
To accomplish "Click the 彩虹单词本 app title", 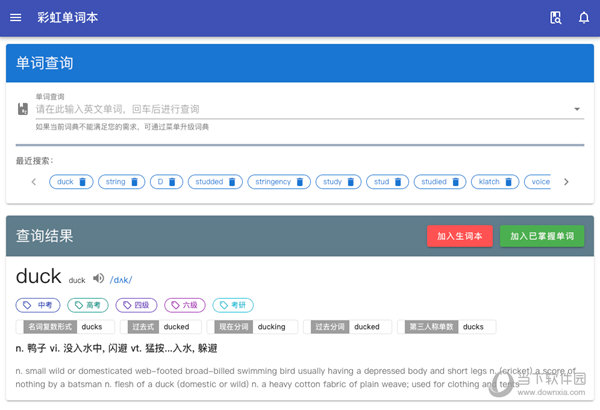I will point(68,18).
